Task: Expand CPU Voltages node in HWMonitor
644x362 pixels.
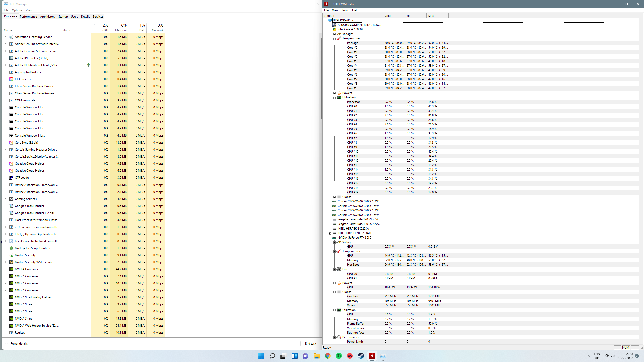Action: point(334,34)
